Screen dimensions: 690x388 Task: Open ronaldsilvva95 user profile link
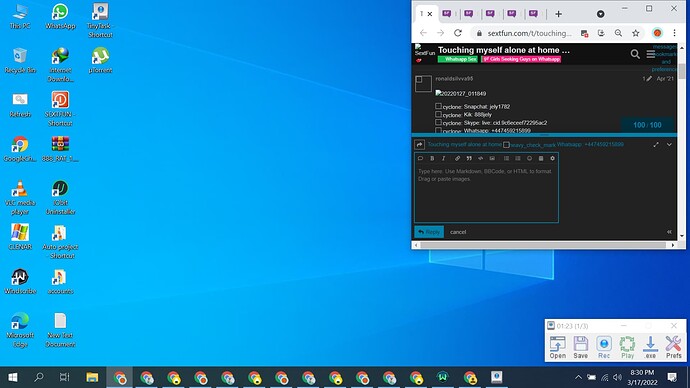pos(454,79)
